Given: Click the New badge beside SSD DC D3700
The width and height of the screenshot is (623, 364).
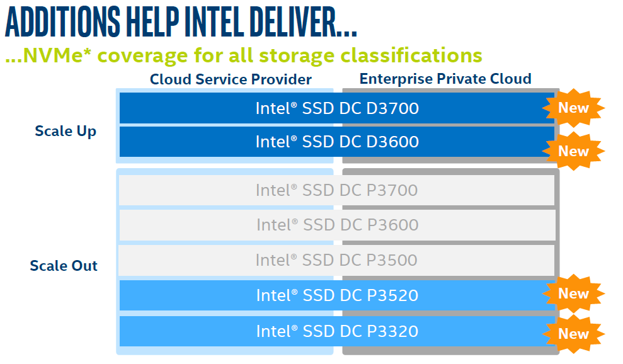Looking at the screenshot, I should [573, 108].
